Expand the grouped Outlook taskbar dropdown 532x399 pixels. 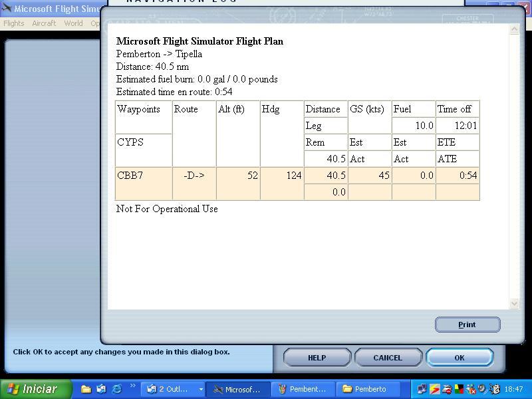pyautogui.click(x=201, y=389)
